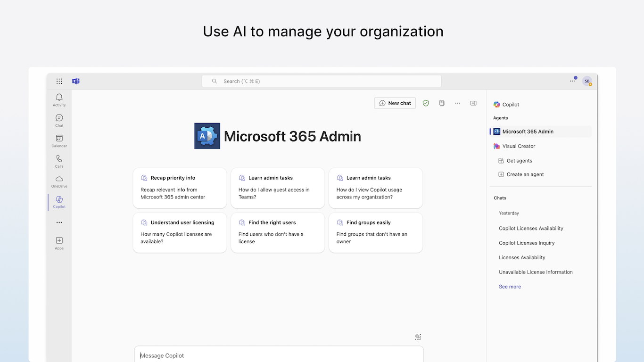Viewport: 644px width, 362px height.
Task: Select Find groups easily card
Action: pos(376,233)
